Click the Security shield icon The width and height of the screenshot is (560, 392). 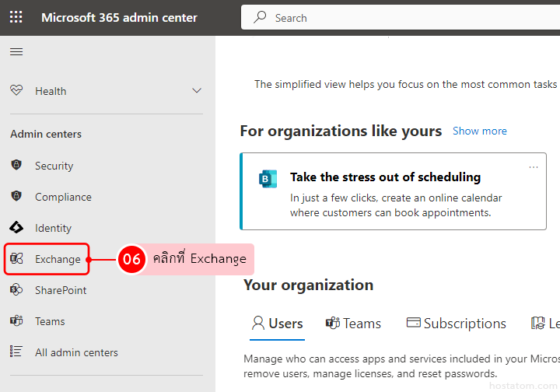click(16, 165)
